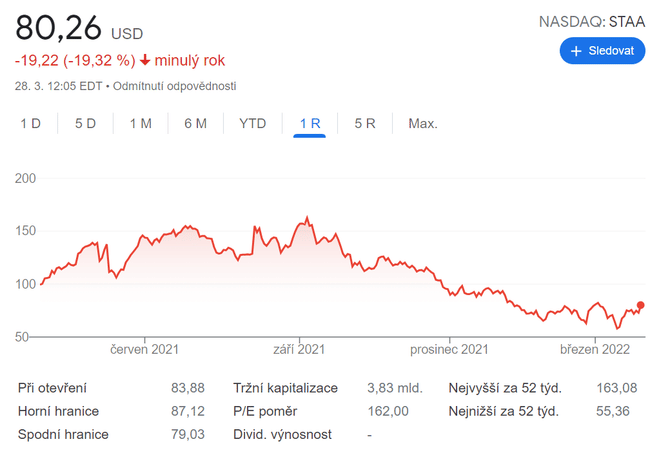Click the prosinec 2021 axis label
The image size is (650, 449).
click(449, 349)
